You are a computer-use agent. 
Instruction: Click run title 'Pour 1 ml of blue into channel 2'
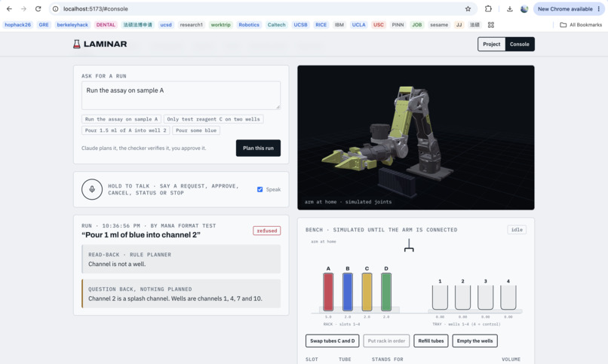141,235
